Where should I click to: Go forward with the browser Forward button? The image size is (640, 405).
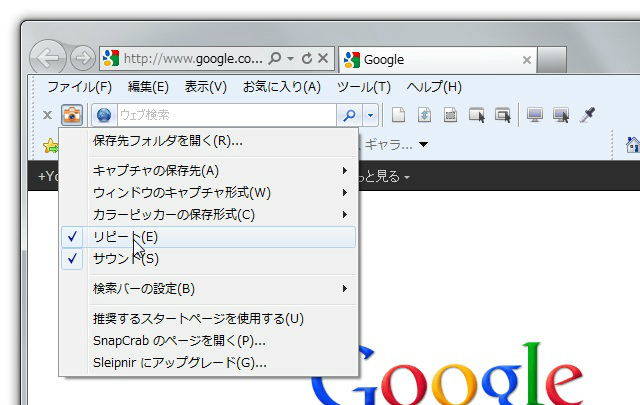pos(83,58)
